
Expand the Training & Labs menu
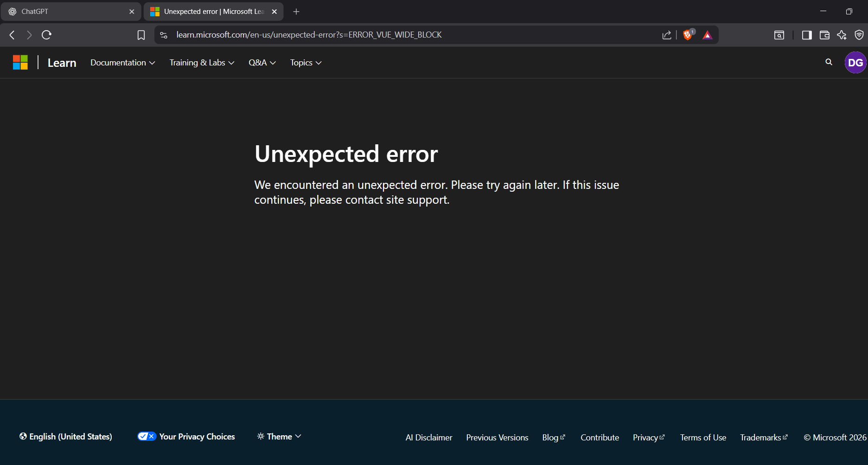click(201, 62)
